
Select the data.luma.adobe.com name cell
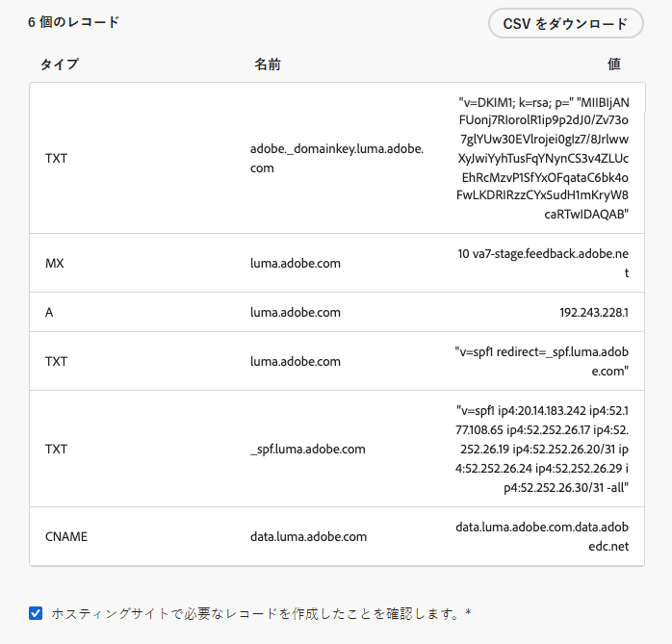309,536
